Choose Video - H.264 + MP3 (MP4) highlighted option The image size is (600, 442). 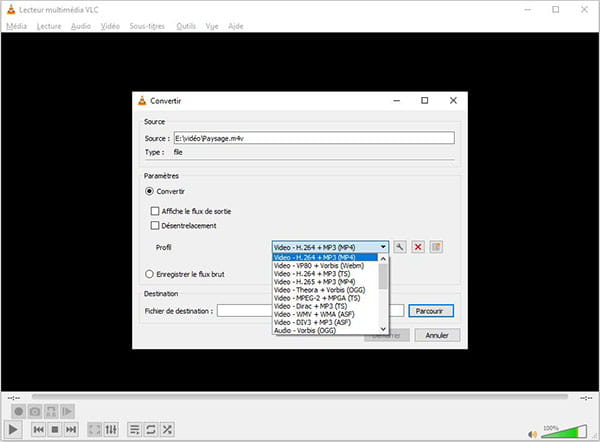pyautogui.click(x=325, y=258)
